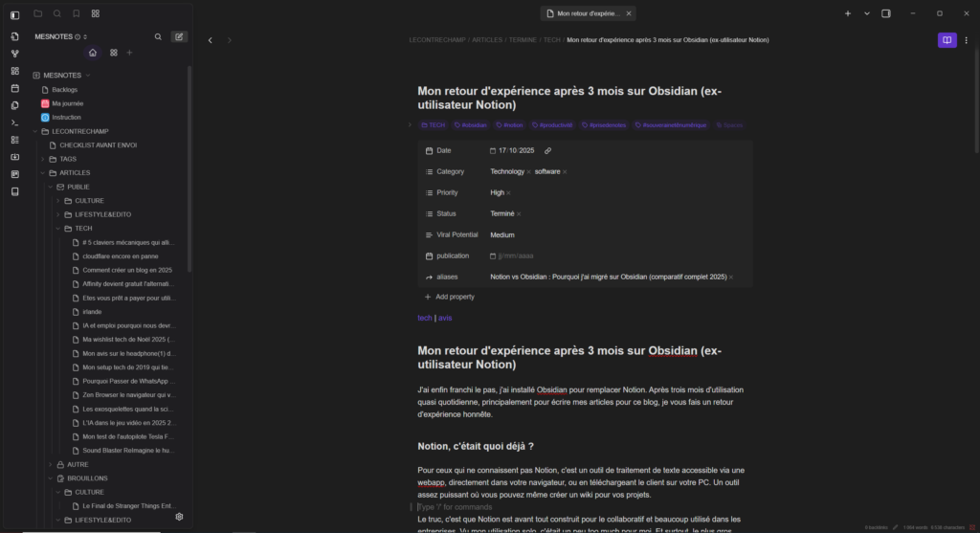The height and width of the screenshot is (533, 980).
Task: Open the bookmarks tab icon
Action: point(77,13)
